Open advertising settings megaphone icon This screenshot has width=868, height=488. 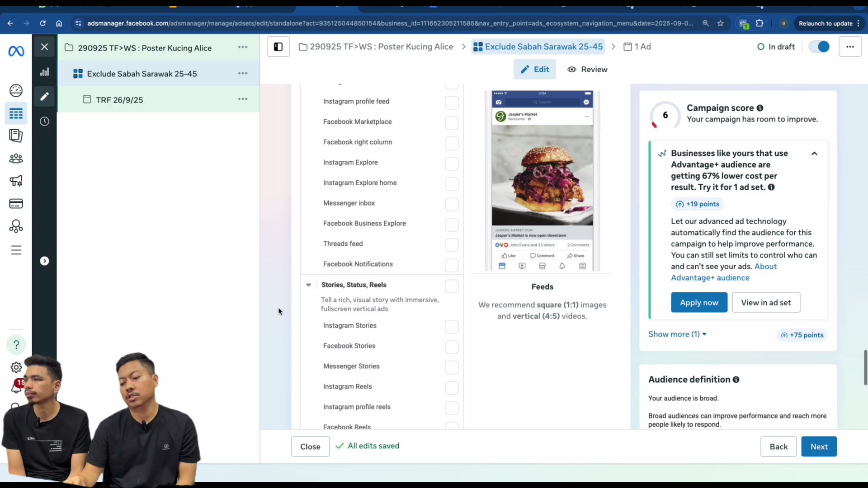(16, 181)
